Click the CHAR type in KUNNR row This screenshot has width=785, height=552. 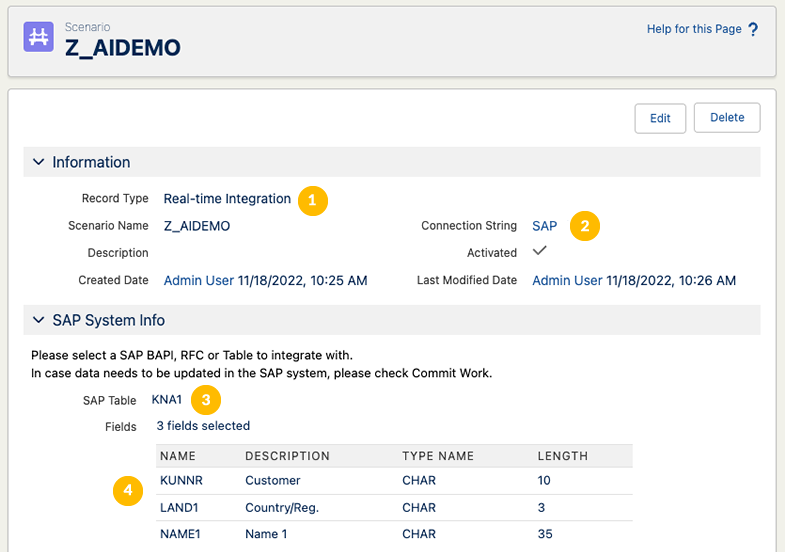pos(419,480)
